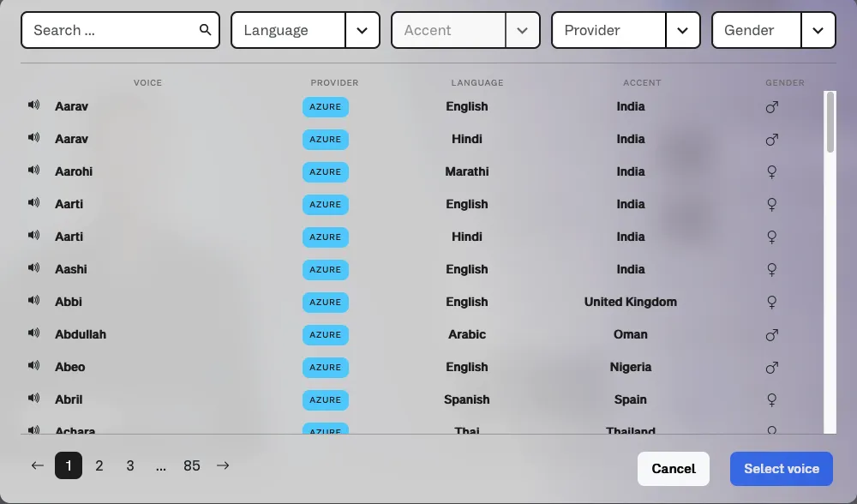The height and width of the screenshot is (504, 857).
Task: Play preview for Aarti Hindi voice
Action: [x=34, y=235]
